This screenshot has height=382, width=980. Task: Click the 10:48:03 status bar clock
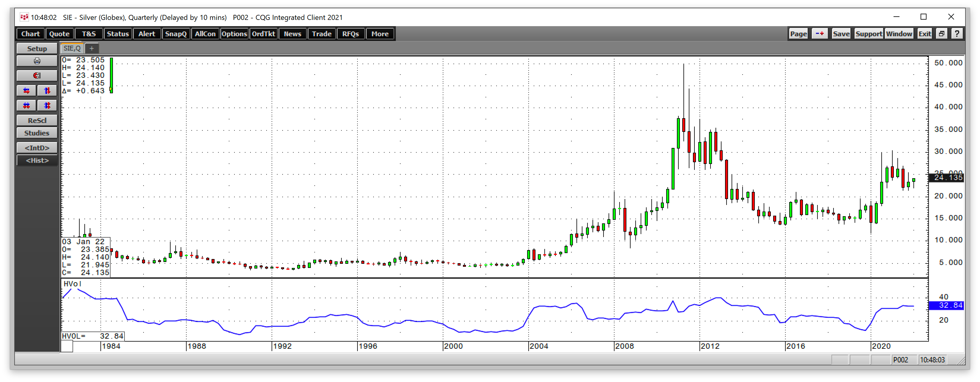pos(932,360)
